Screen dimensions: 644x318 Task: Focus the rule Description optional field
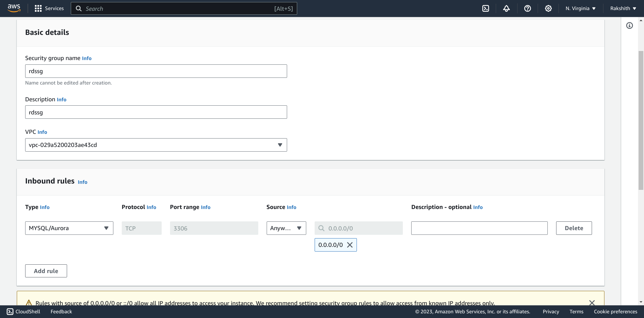(x=479, y=228)
